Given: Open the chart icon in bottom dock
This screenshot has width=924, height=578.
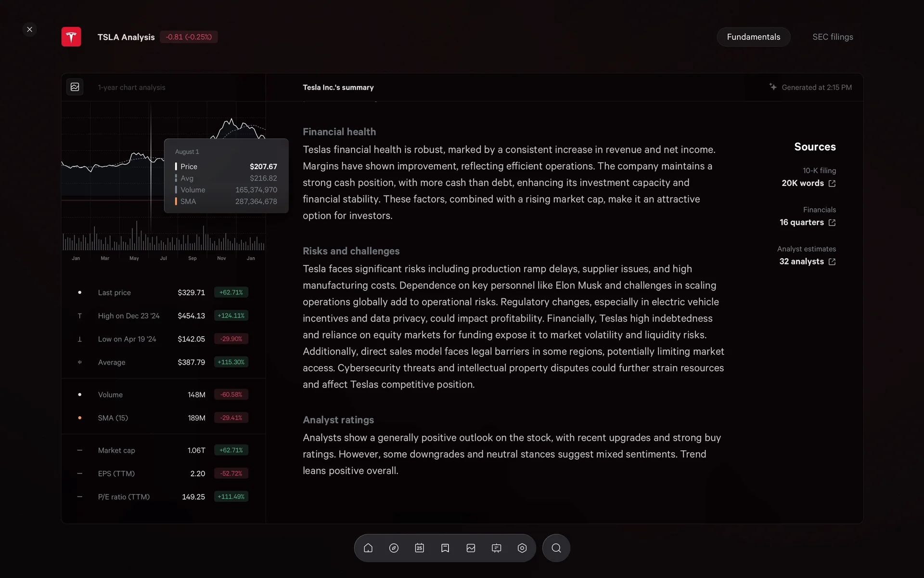Looking at the screenshot, I should [x=471, y=548].
